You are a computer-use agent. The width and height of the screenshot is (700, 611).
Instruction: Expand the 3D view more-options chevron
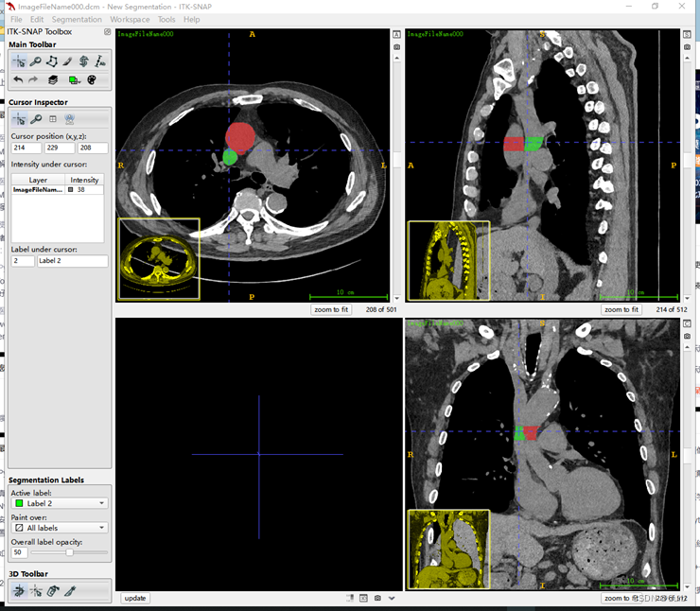click(392, 598)
